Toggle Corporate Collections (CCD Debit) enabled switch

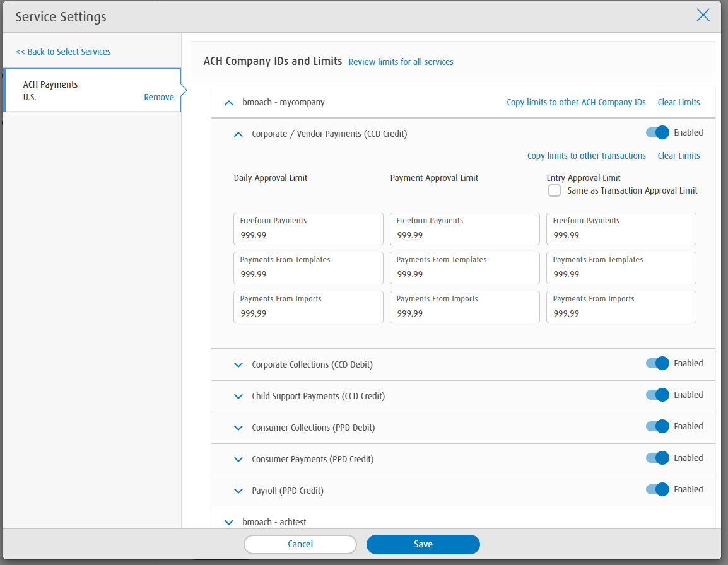(x=657, y=363)
